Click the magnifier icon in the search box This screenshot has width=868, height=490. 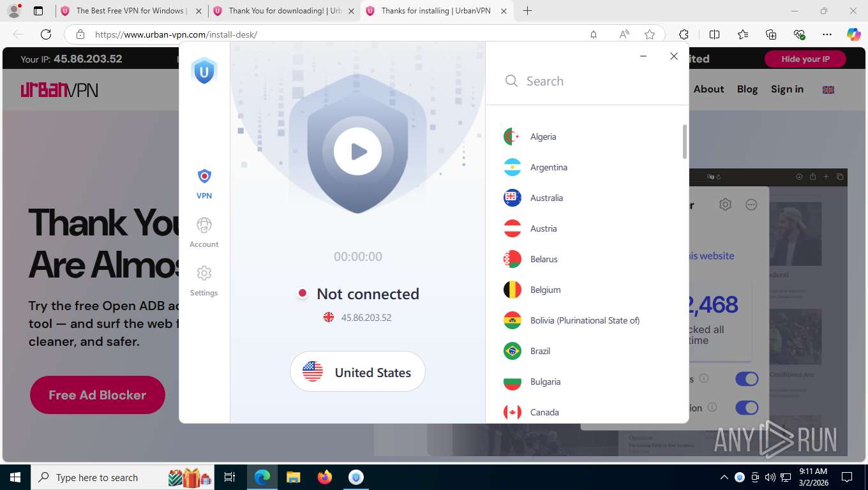coord(511,81)
